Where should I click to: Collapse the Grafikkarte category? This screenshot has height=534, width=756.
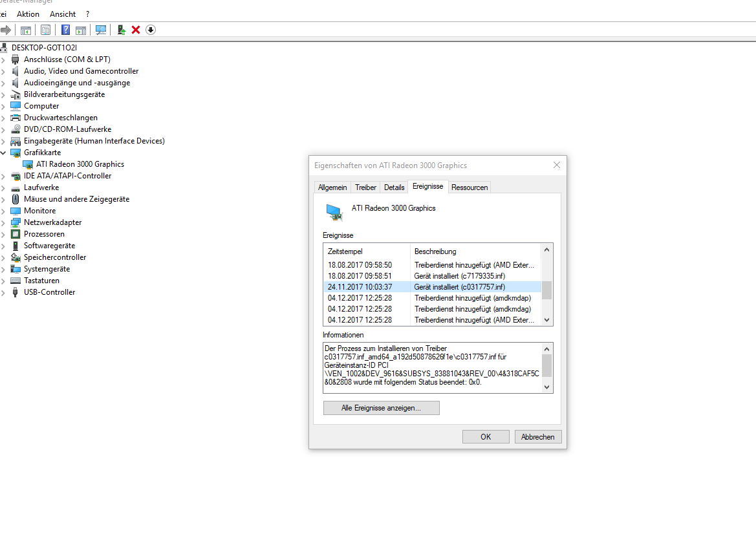click(x=3, y=153)
